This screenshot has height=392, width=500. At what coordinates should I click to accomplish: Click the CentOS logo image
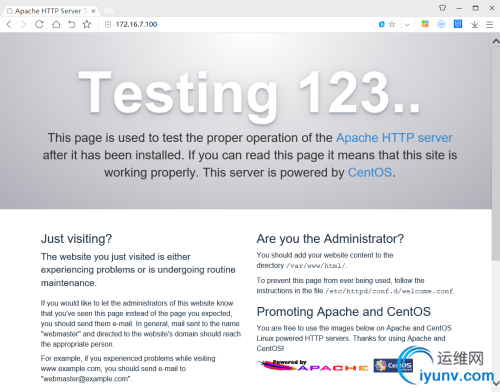(x=393, y=366)
